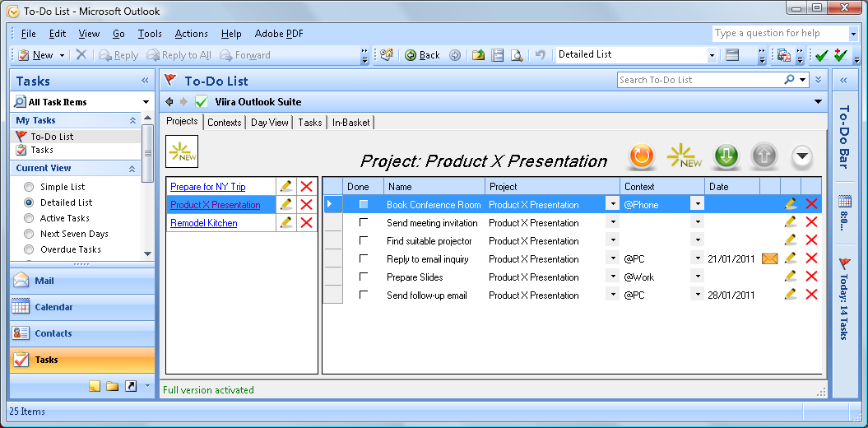Collapse the My Tasks section
This screenshot has height=428, width=868.
click(x=132, y=120)
